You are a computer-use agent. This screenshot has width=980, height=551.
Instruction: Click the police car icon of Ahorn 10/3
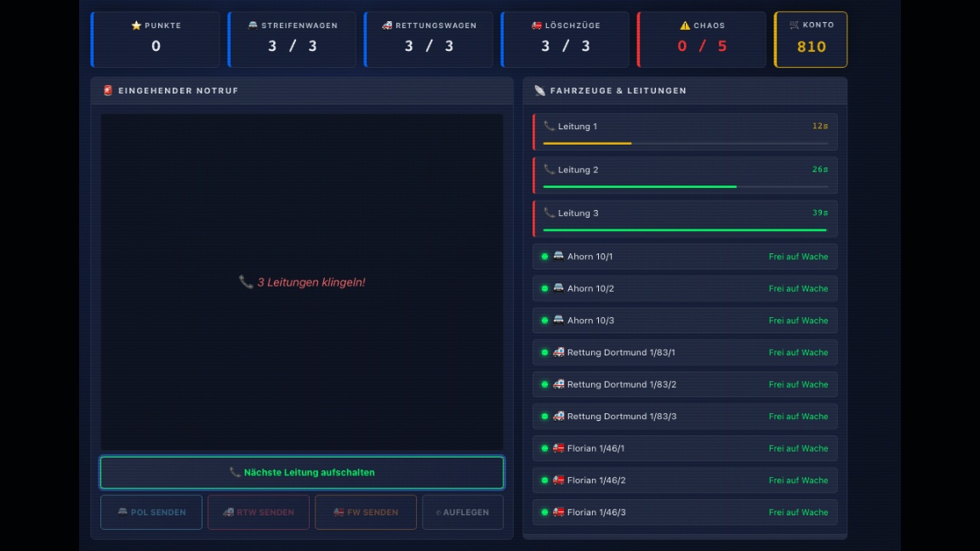(558, 321)
